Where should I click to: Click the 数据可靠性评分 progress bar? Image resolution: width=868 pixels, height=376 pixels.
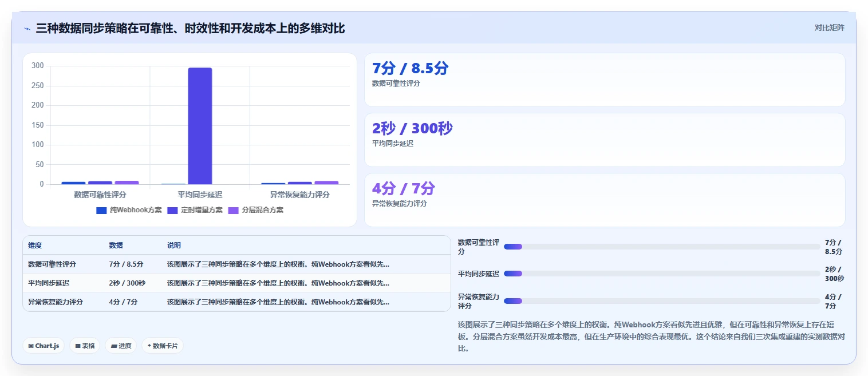[x=662, y=247]
